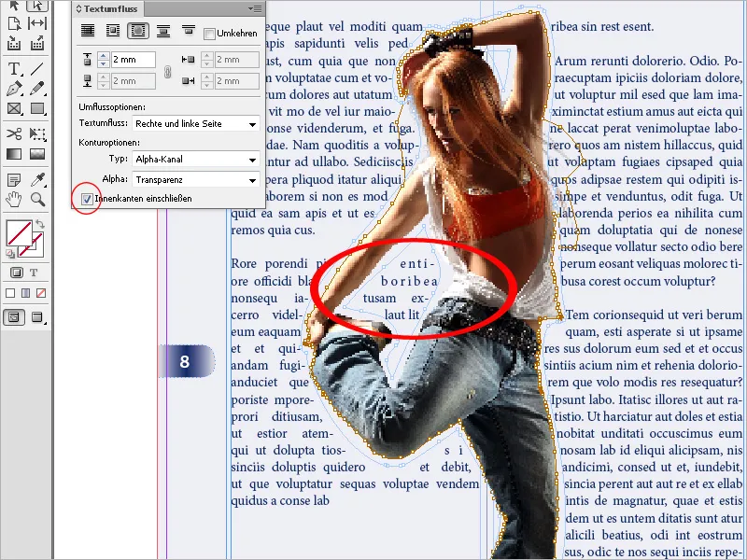Switch to Preview mode in the toolbar
747x560 pixels.
pos(37,315)
